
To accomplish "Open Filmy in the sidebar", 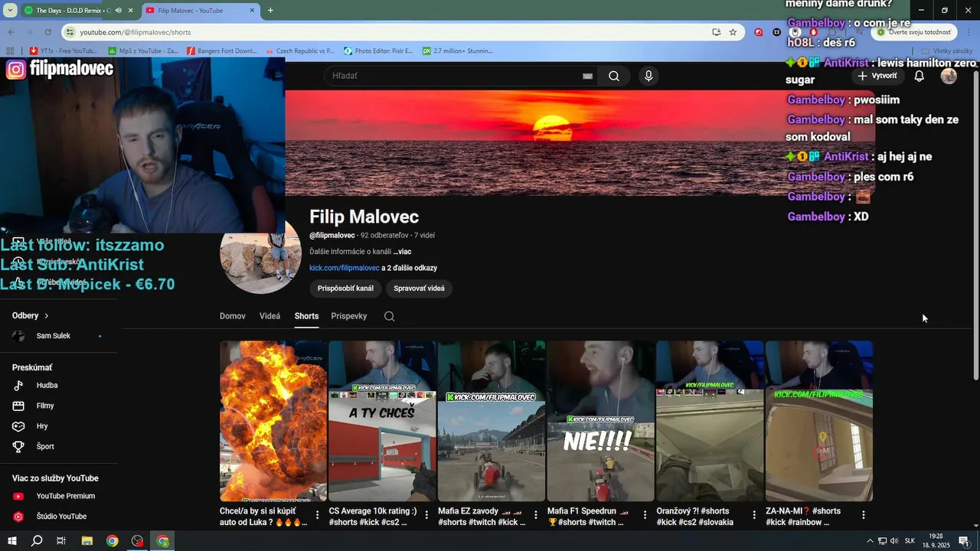I will pyautogui.click(x=45, y=406).
